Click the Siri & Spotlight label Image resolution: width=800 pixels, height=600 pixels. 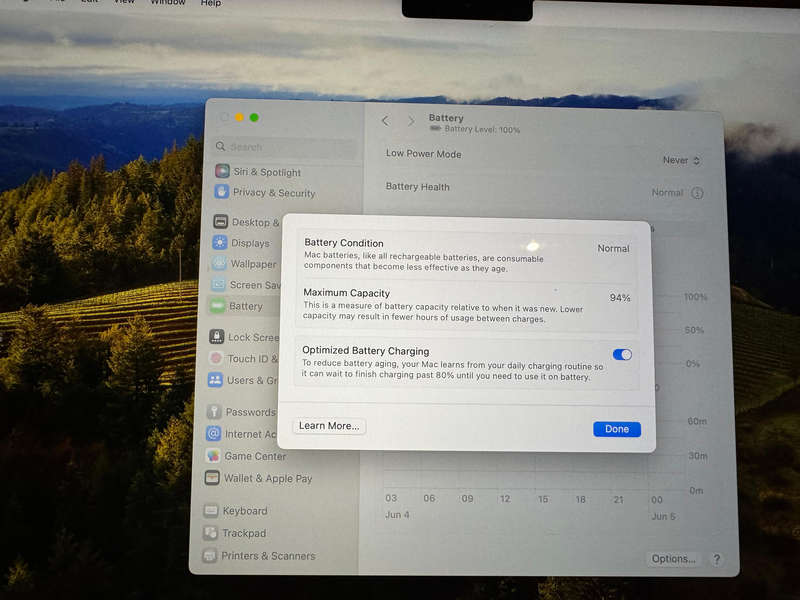pyautogui.click(x=267, y=172)
